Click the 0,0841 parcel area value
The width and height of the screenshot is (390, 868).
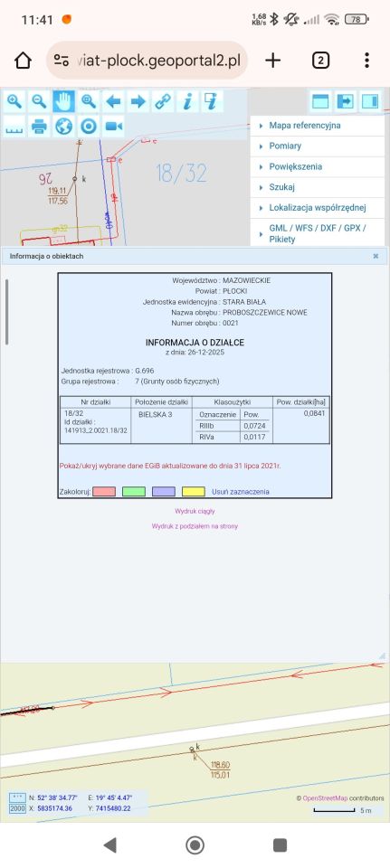[x=315, y=413]
